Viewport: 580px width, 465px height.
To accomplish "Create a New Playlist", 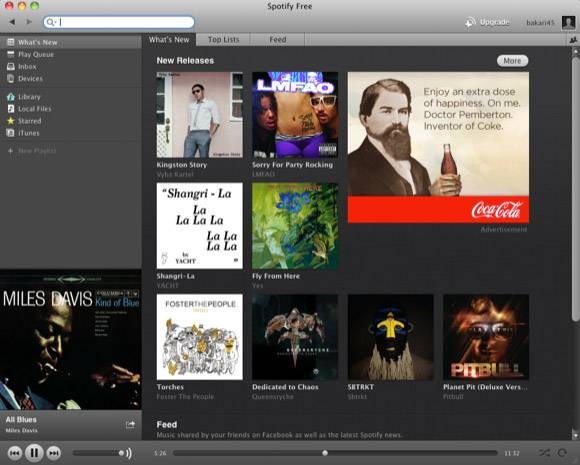I will 37,151.
